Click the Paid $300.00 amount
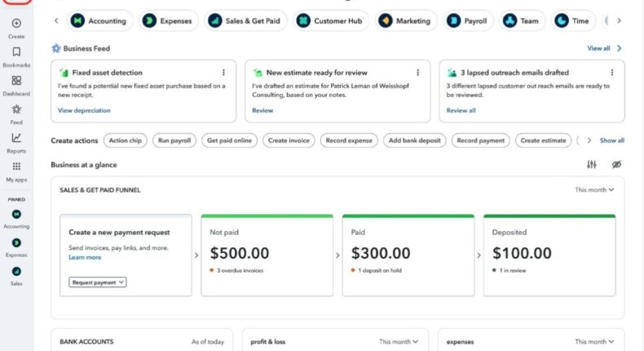Image resolution: width=644 pixels, height=351 pixels. click(381, 253)
